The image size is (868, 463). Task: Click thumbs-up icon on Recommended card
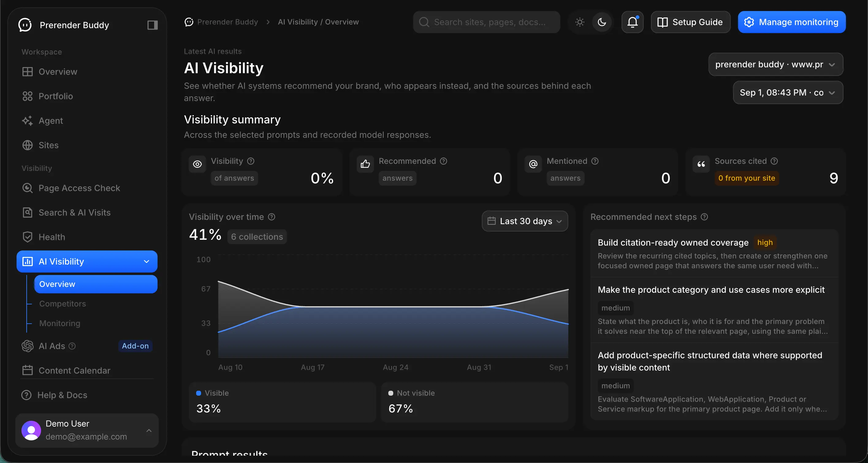pos(365,164)
